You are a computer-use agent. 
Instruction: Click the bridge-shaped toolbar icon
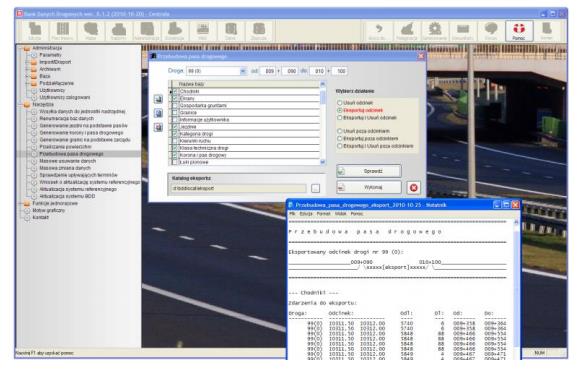pyautogui.click(x=203, y=31)
